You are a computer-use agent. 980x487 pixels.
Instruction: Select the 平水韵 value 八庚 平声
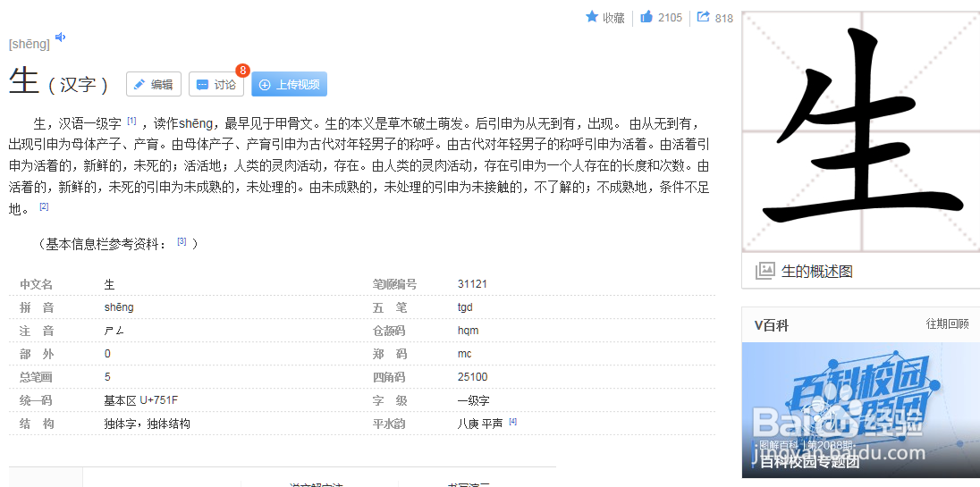click(x=480, y=424)
